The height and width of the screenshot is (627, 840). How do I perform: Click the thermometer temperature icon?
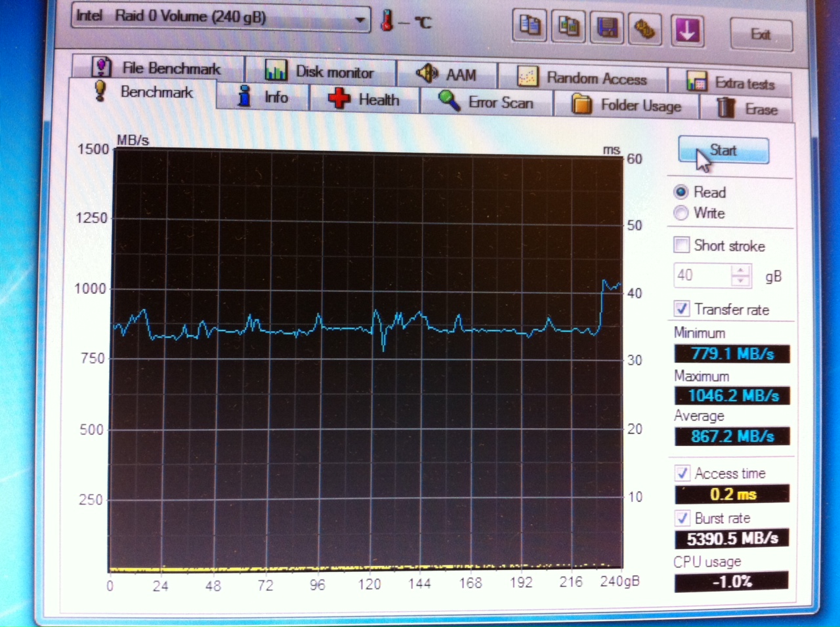[387, 20]
